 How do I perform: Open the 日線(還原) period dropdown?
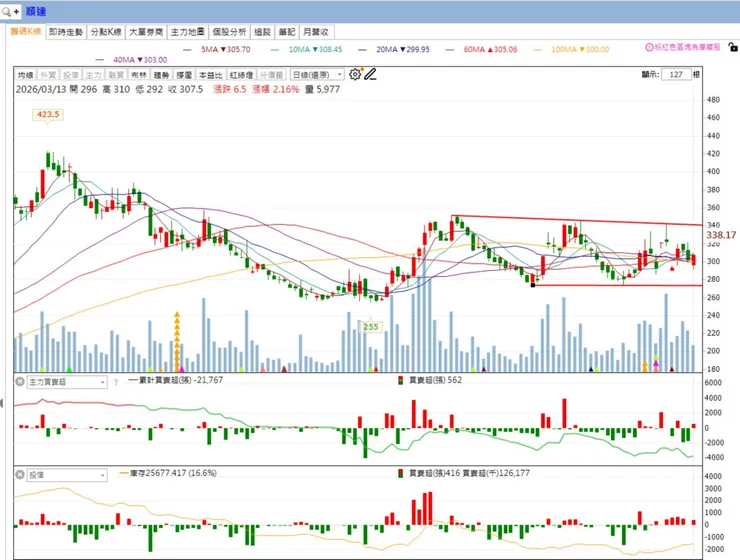(317, 75)
